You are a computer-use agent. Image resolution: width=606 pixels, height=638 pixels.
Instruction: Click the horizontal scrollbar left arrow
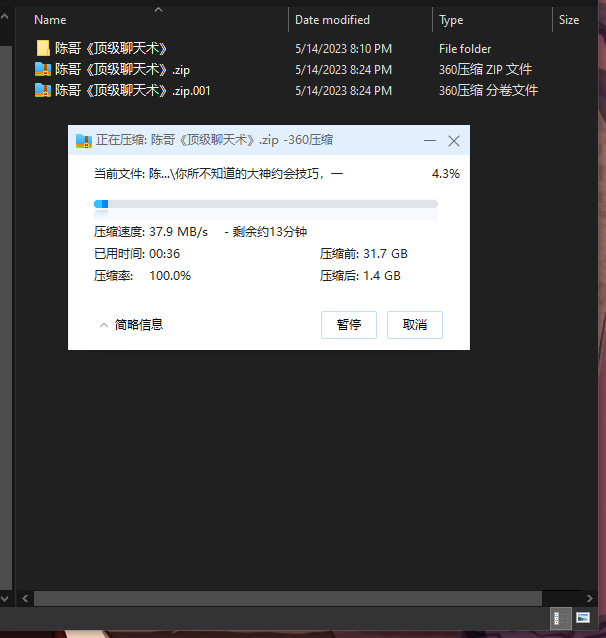pos(25,598)
